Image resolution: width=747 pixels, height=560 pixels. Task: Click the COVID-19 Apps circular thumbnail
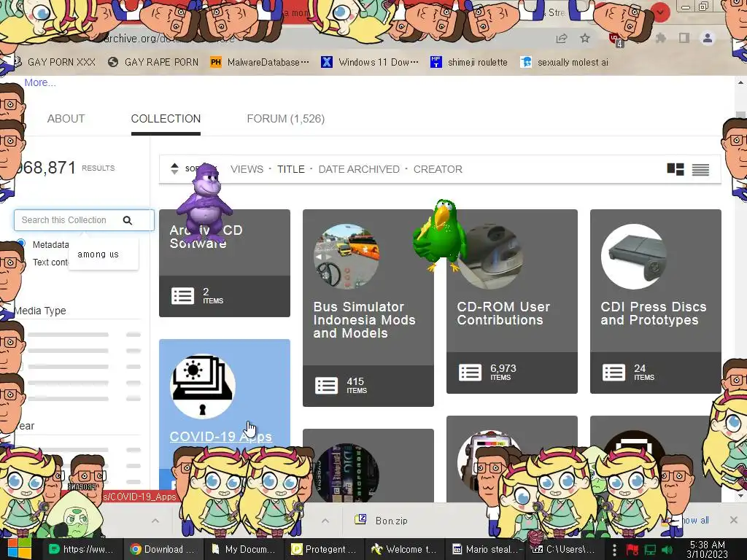[x=203, y=386]
